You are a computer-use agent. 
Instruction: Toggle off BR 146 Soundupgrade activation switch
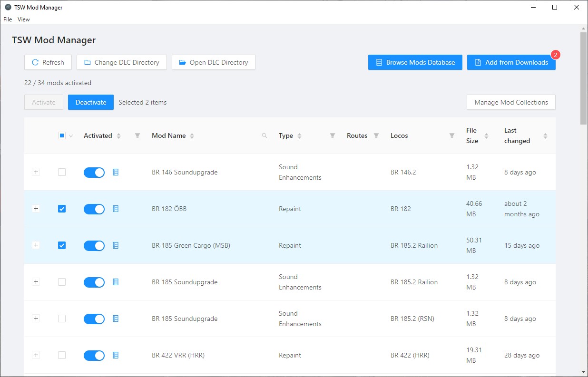(x=94, y=172)
